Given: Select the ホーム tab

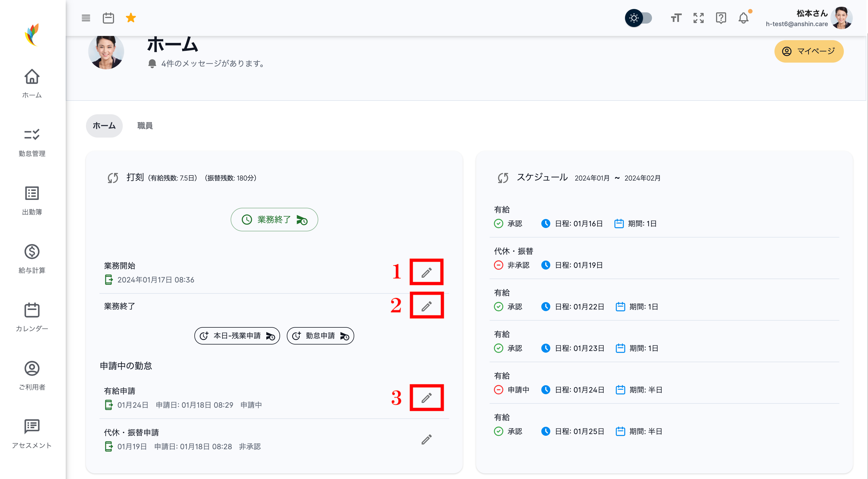Looking at the screenshot, I should pos(104,126).
